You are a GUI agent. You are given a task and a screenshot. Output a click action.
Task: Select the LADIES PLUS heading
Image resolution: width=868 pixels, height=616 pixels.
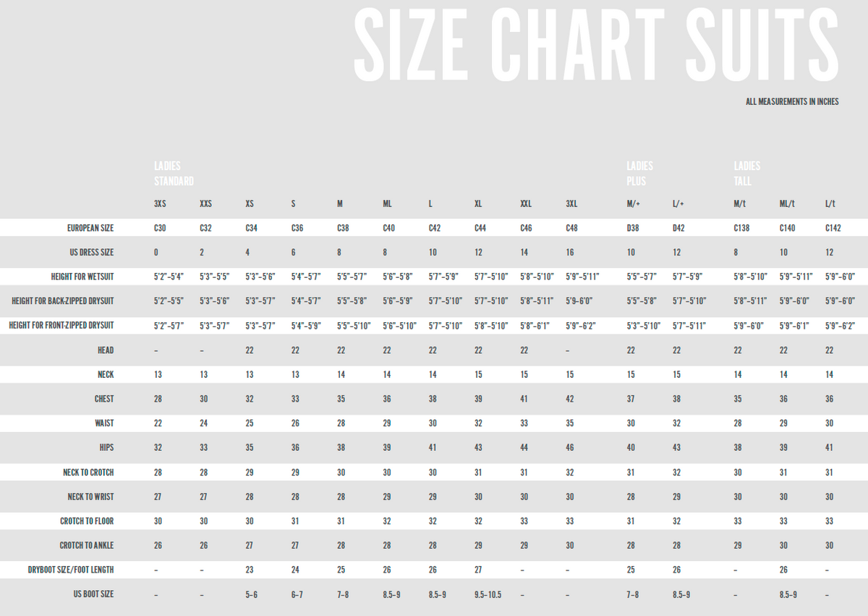pos(639,174)
